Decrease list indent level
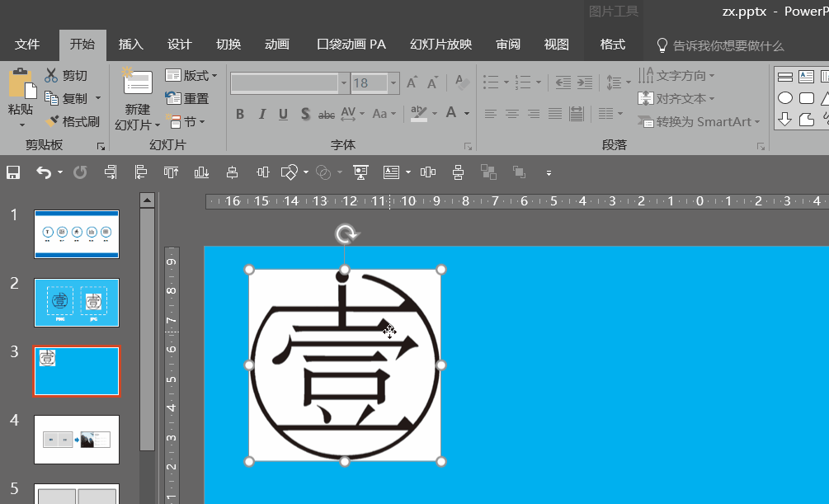This screenshot has height=504, width=829. tap(563, 82)
